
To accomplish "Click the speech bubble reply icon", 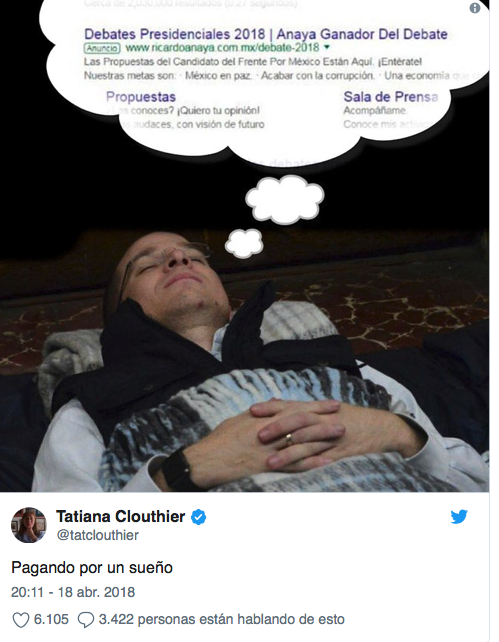I will click(86, 619).
